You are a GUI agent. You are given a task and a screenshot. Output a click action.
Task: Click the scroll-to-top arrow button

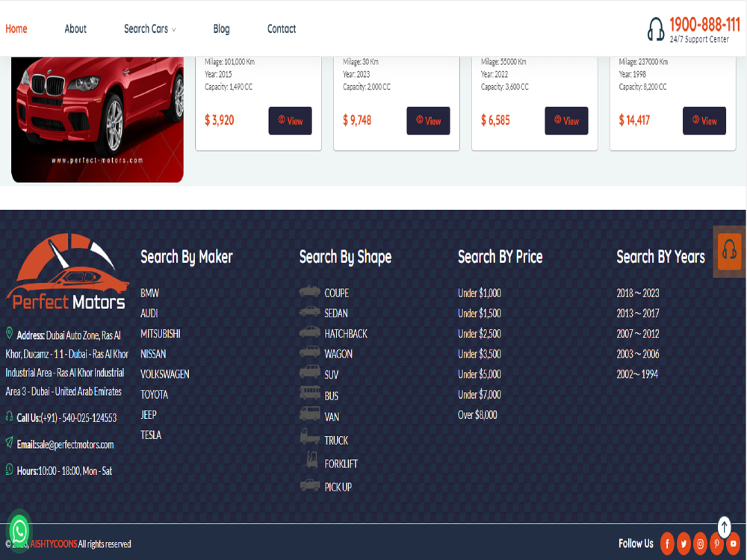(723, 526)
